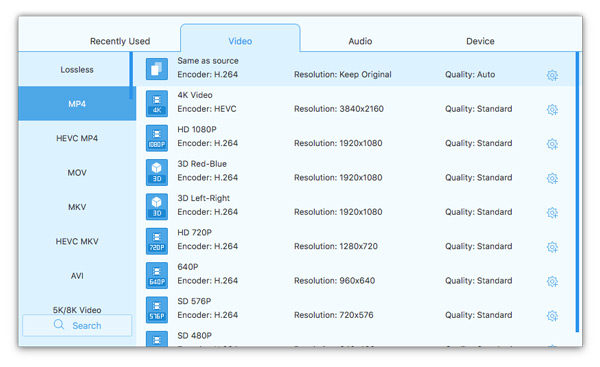The height and width of the screenshot is (367, 600).
Task: Choose the Same as source preset title
Action: point(208,61)
